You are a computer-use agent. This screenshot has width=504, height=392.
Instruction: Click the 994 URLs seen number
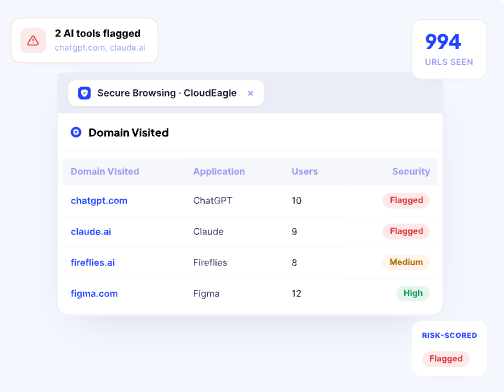coord(443,42)
